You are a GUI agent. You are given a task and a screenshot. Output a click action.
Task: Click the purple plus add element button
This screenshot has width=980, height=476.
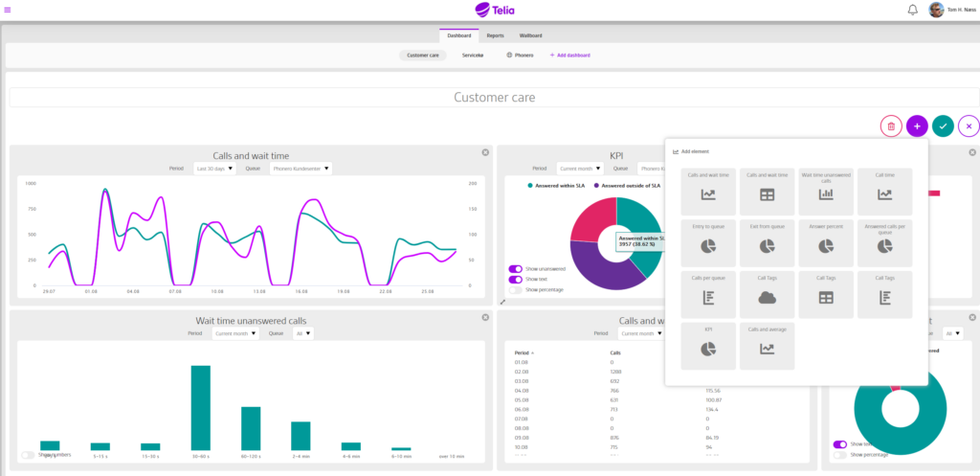click(x=917, y=126)
